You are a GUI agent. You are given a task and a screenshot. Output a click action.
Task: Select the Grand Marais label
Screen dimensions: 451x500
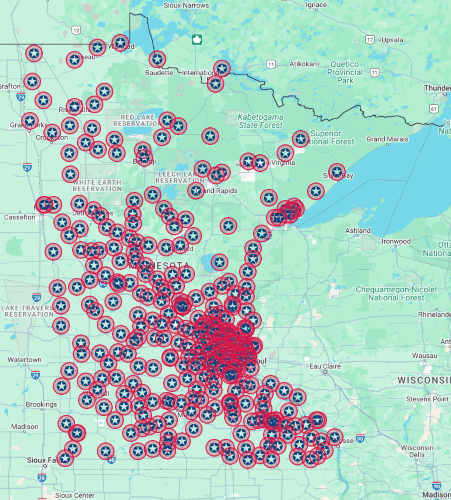387,139
